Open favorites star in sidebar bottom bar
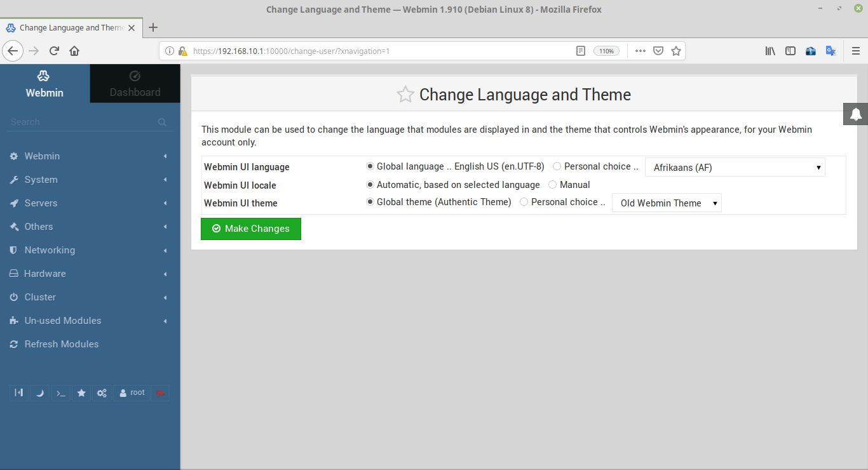The width and height of the screenshot is (868, 470). [81, 393]
